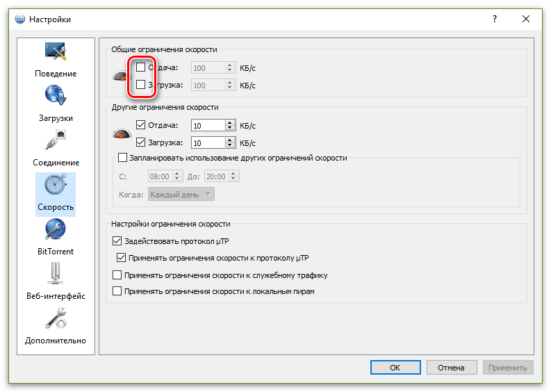Click up arrow on 08:00 time field

pos(177,174)
